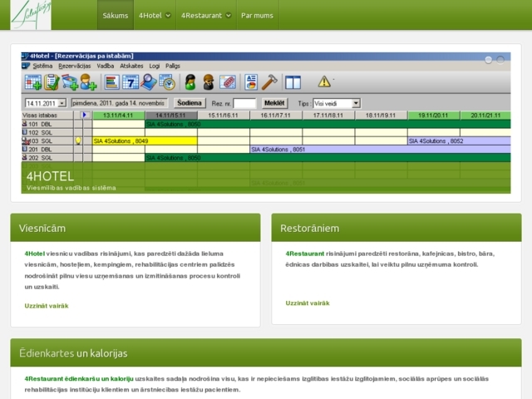
Task: Click the 17.11/18.11 date column header
Action: point(328,116)
